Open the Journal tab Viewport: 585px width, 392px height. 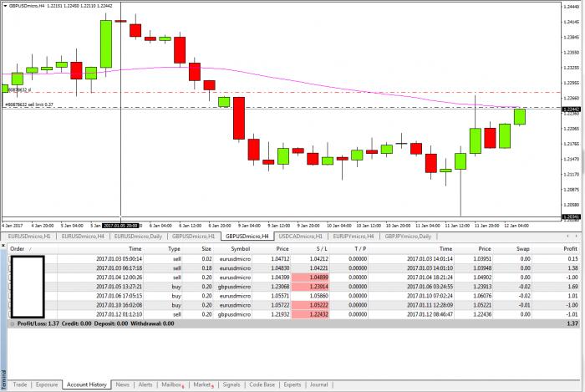[318, 384]
